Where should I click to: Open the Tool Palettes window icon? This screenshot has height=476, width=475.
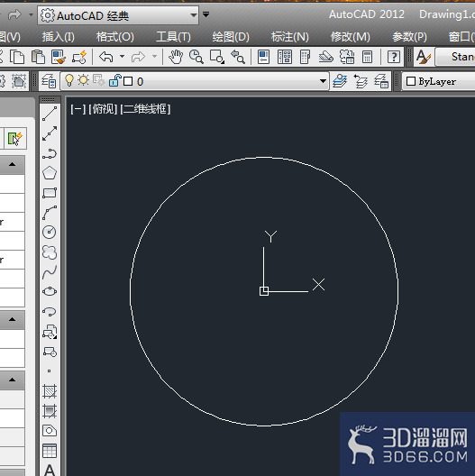coord(305,57)
